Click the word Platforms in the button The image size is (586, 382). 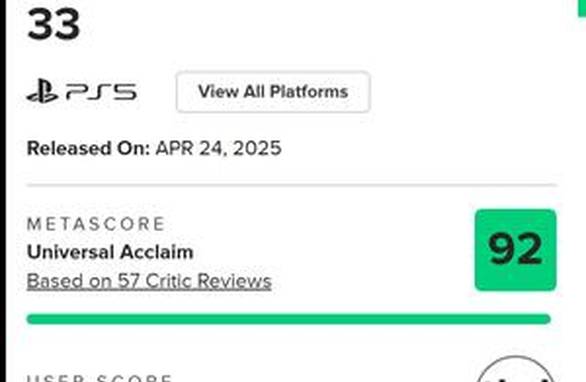point(309,92)
